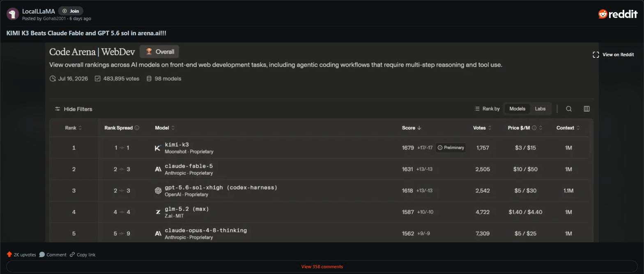Click the Price $/M info icon

(x=534, y=128)
